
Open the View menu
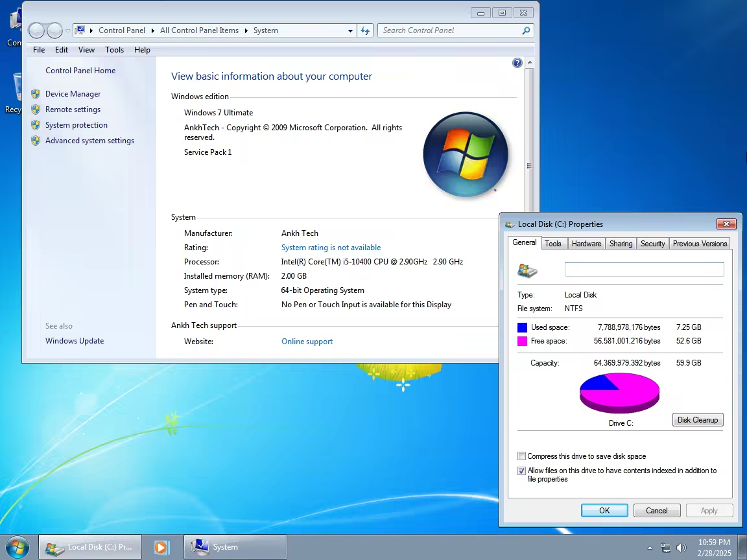[86, 49]
